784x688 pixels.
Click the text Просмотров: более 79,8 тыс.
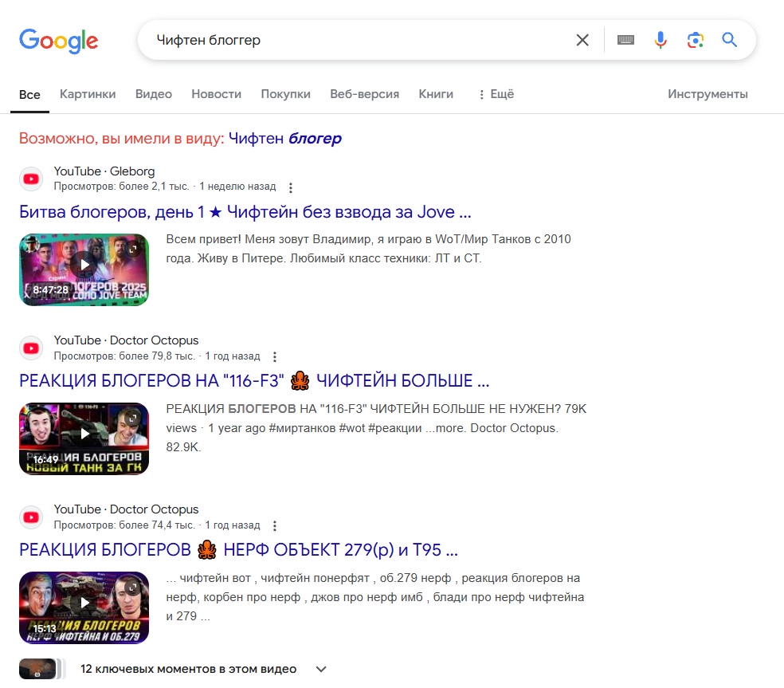click(x=124, y=356)
